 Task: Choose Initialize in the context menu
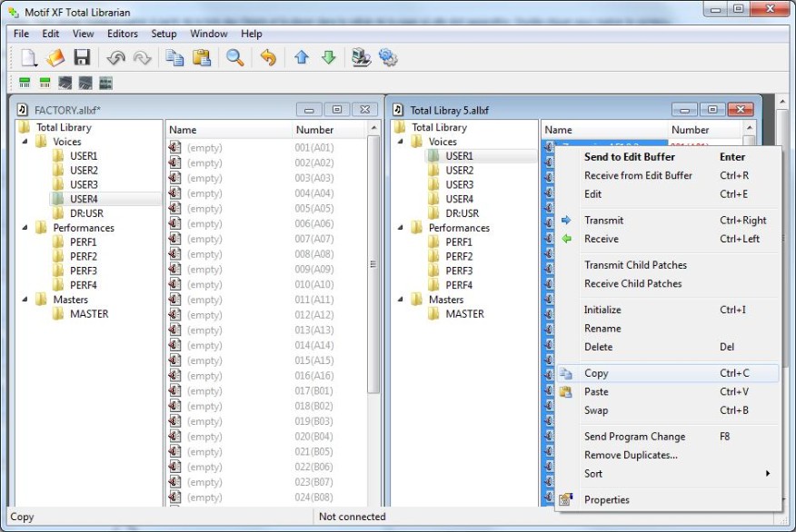668,310
